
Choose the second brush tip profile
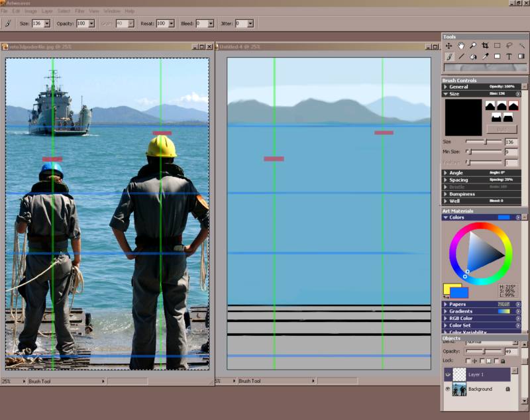[x=502, y=106]
